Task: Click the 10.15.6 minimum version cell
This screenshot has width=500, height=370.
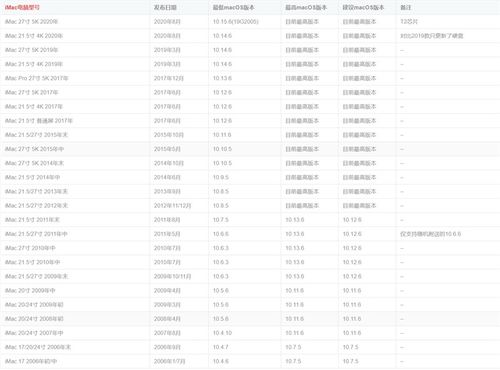Action: [236, 22]
